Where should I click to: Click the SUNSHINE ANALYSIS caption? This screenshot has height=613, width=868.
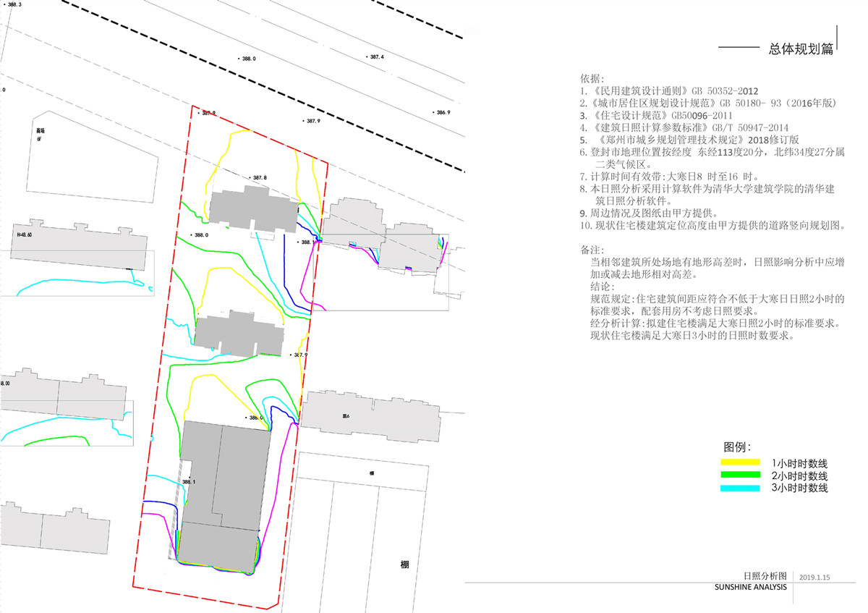(749, 587)
